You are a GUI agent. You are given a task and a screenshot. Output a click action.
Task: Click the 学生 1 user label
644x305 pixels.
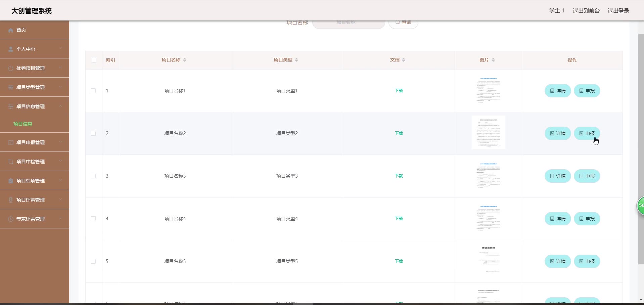click(557, 11)
